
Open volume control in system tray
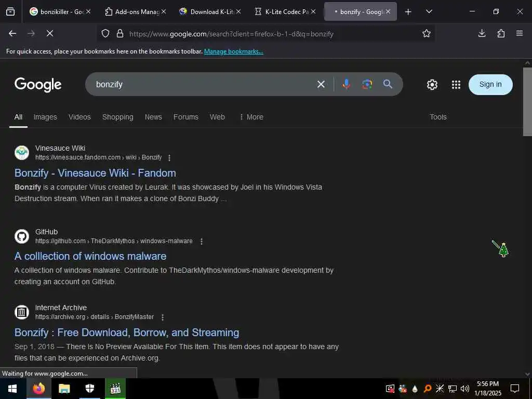pos(465,389)
